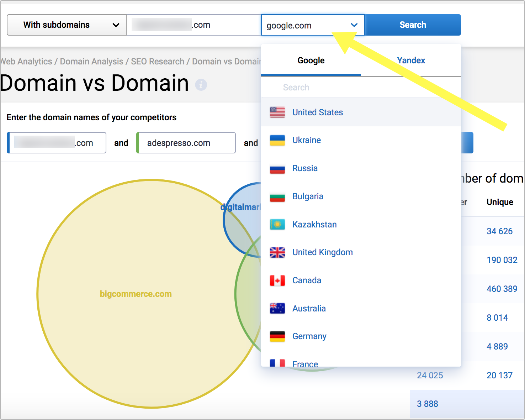Select the Russia flag icon
525x420 pixels.
point(277,168)
